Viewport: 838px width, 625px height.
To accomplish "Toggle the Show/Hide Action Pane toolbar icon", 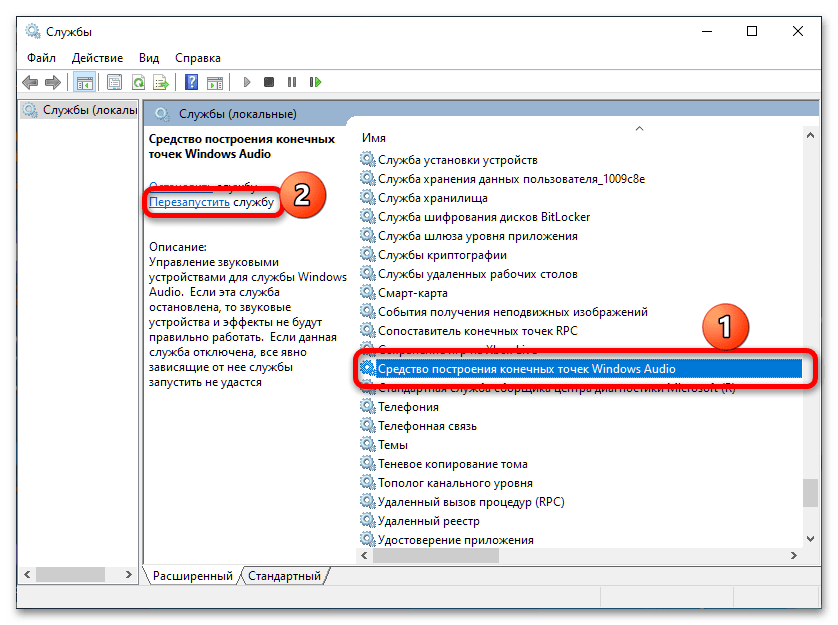I will point(215,82).
